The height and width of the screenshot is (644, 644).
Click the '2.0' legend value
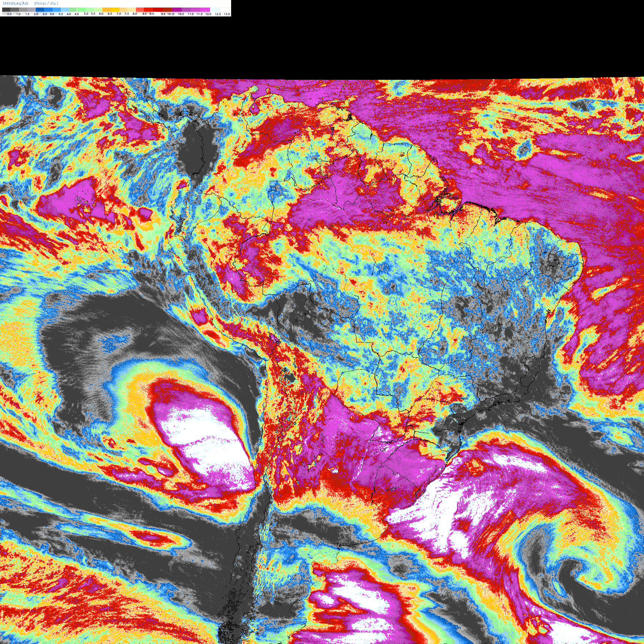point(36,14)
